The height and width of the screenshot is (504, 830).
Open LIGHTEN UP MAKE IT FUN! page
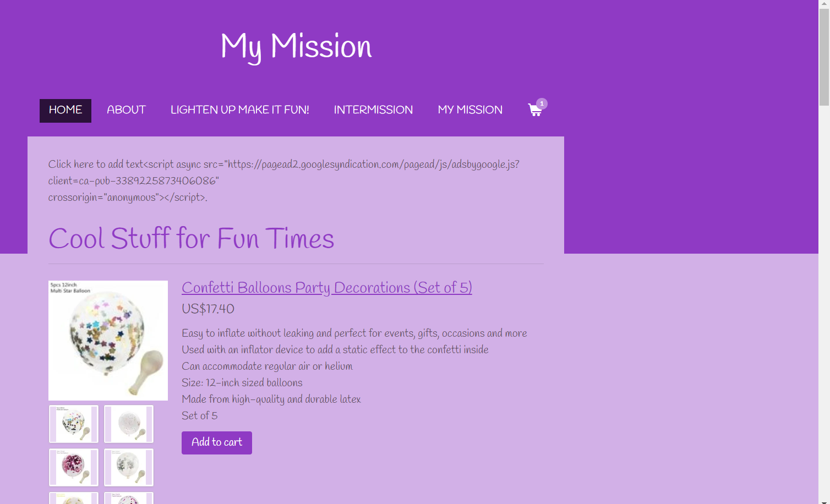[239, 110]
